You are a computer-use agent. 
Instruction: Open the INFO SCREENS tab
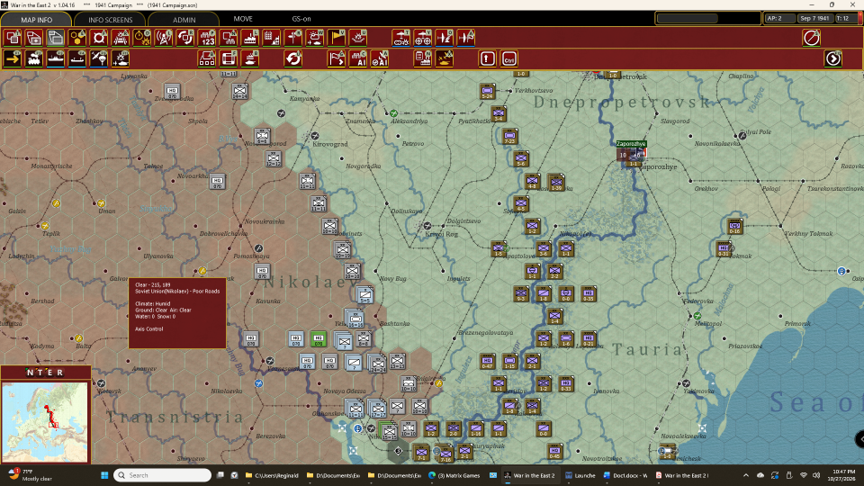(x=110, y=19)
